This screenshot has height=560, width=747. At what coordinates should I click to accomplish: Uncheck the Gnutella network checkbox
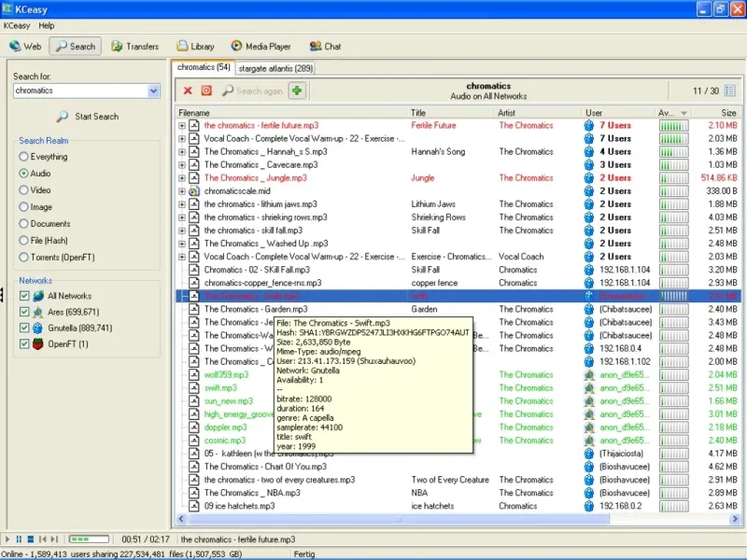24,329
